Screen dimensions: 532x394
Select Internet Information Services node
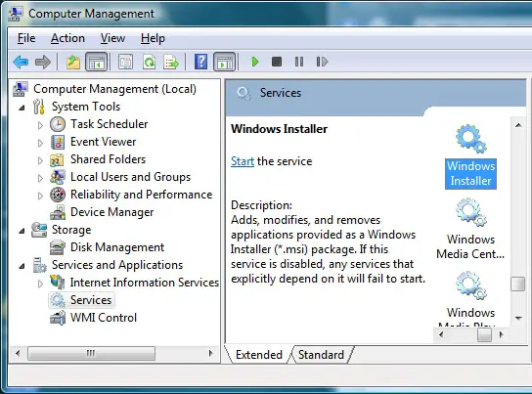[x=144, y=283]
